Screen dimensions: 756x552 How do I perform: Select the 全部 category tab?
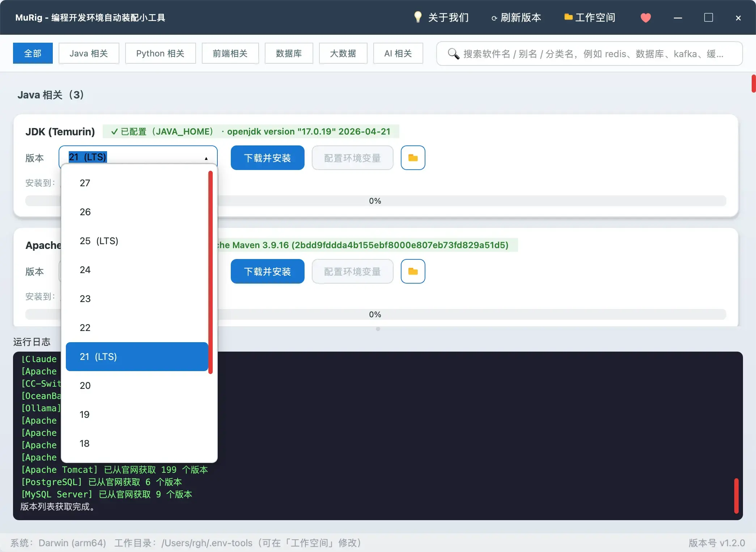[33, 53]
